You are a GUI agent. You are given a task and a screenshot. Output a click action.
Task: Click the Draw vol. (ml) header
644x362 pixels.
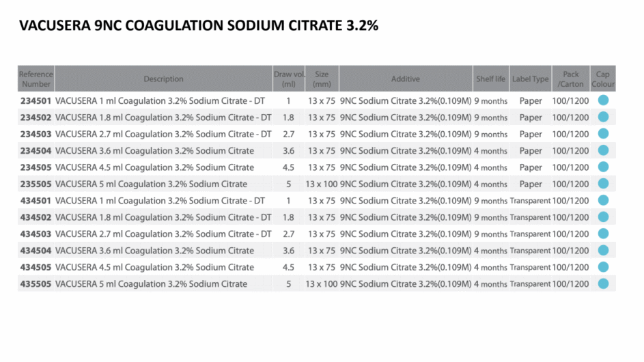(x=289, y=79)
